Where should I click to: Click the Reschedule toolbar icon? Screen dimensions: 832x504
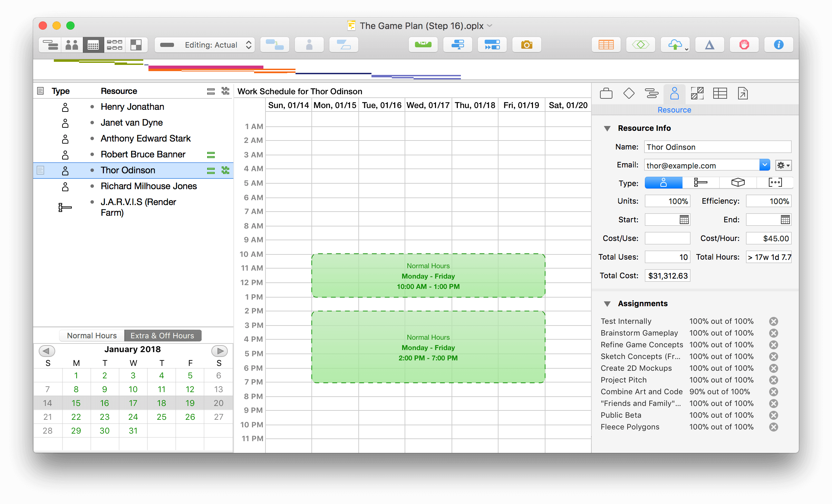click(492, 45)
